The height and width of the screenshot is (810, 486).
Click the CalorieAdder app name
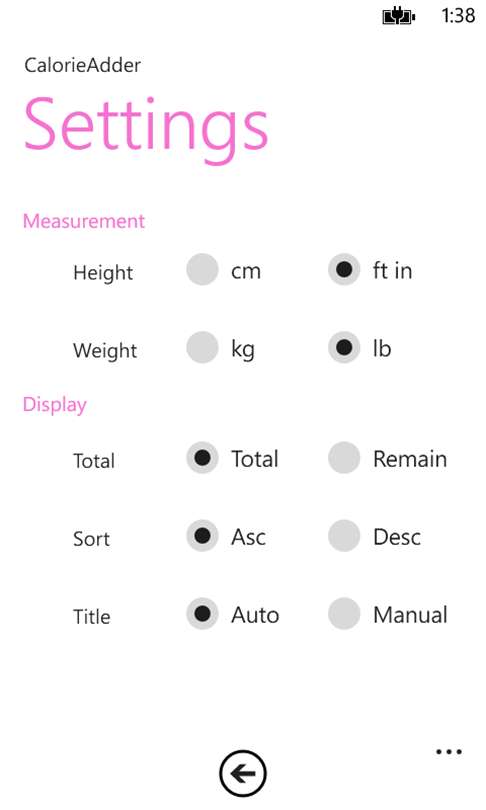click(x=83, y=65)
